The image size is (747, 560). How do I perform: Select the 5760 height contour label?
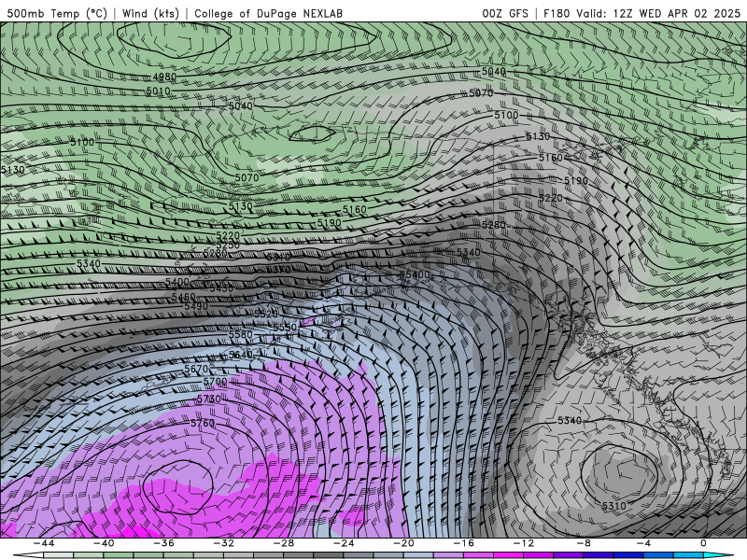point(203,423)
